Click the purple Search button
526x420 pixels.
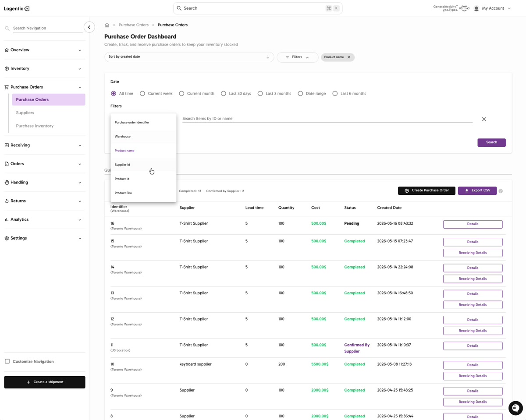click(x=491, y=142)
